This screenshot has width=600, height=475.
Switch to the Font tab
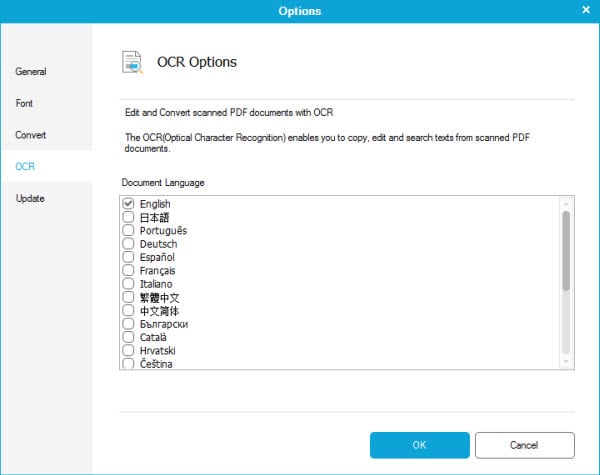24,103
